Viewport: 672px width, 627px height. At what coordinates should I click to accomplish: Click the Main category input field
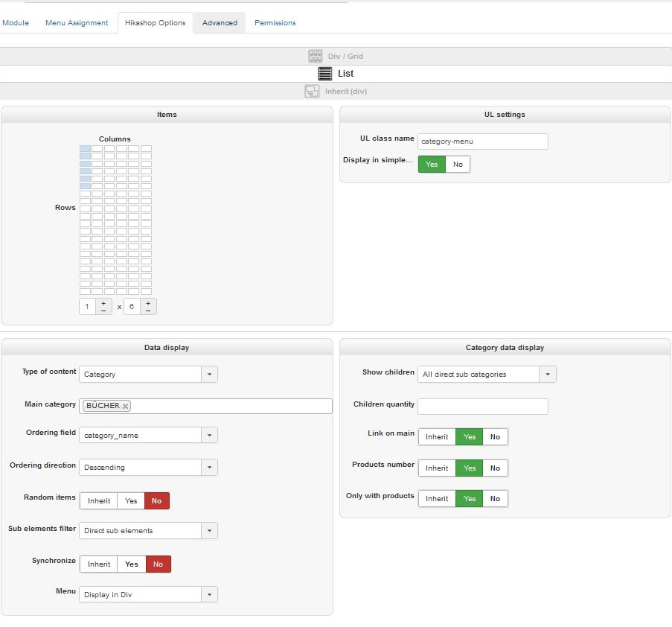tap(205, 406)
